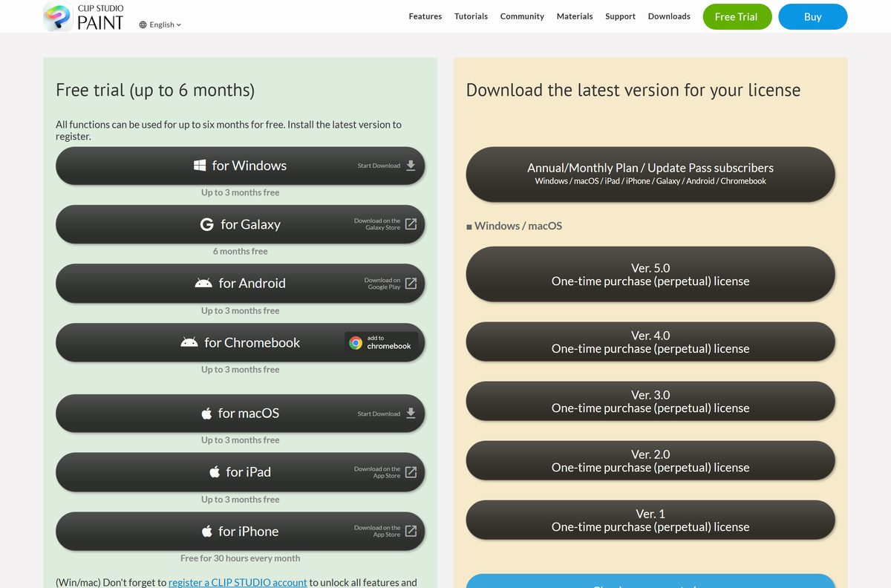Click the Galaxy Store external link icon
Viewport: 891px width, 588px height.
coord(411,224)
